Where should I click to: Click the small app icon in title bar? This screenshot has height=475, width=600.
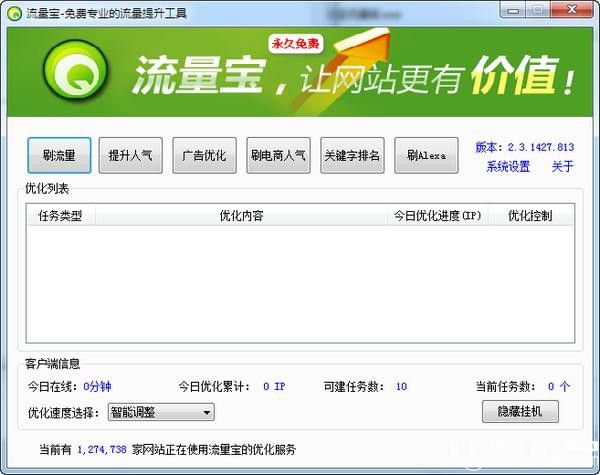coord(15,13)
